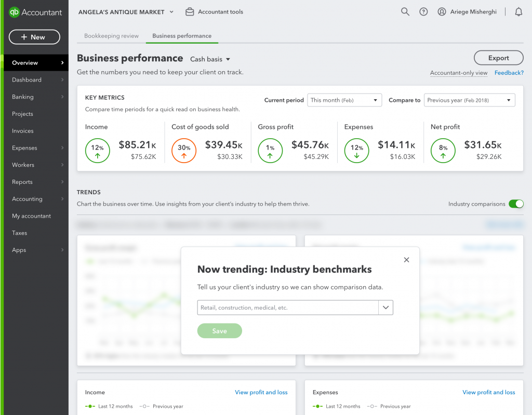This screenshot has width=532, height=415.
Task: Click the Expenses 12% down indicator circle
Action: point(356,151)
